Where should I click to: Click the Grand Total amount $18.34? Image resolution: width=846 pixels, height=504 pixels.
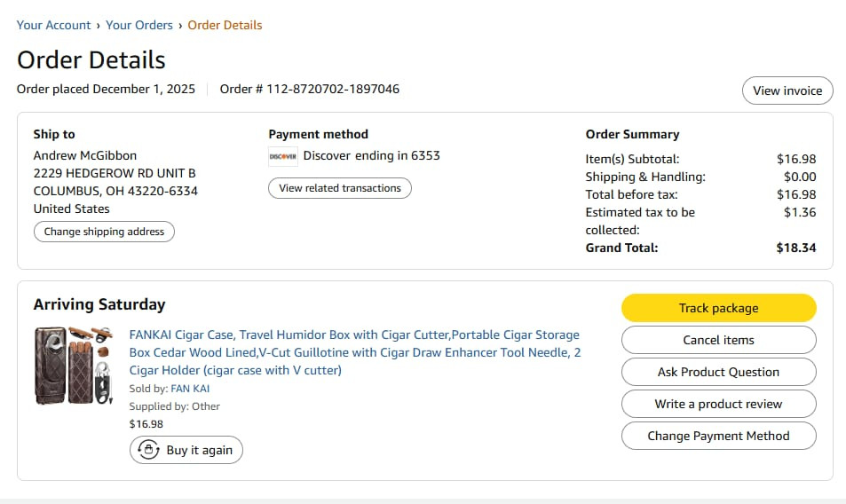pyautogui.click(x=795, y=248)
